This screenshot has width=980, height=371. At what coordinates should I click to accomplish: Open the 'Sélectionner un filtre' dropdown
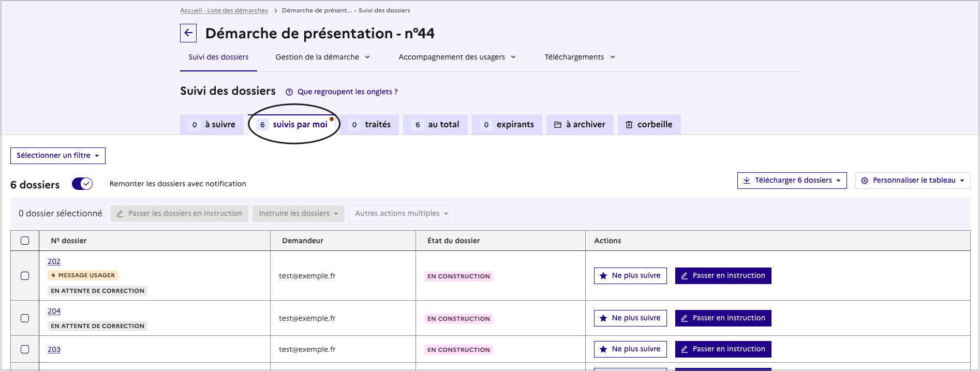click(x=58, y=156)
